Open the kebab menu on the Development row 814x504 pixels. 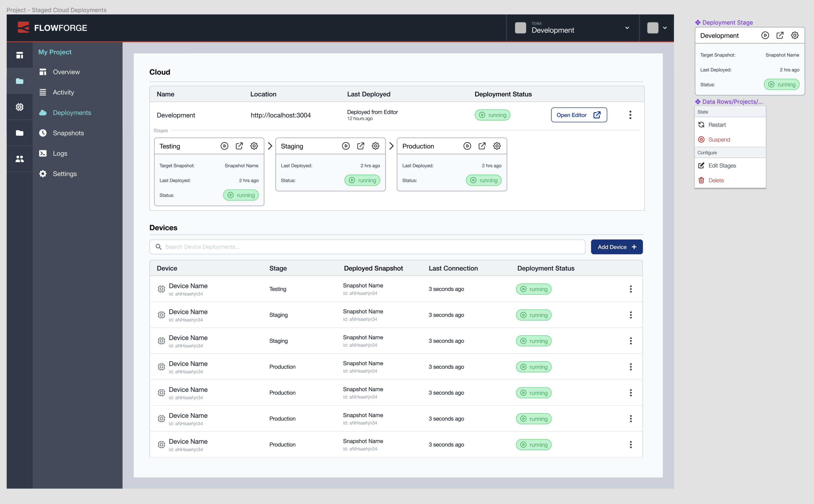pyautogui.click(x=630, y=115)
